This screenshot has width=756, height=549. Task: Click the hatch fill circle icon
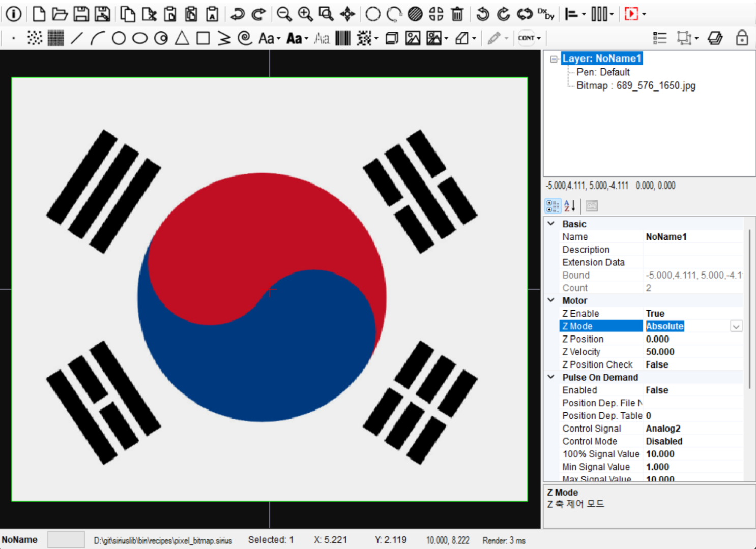tap(415, 14)
